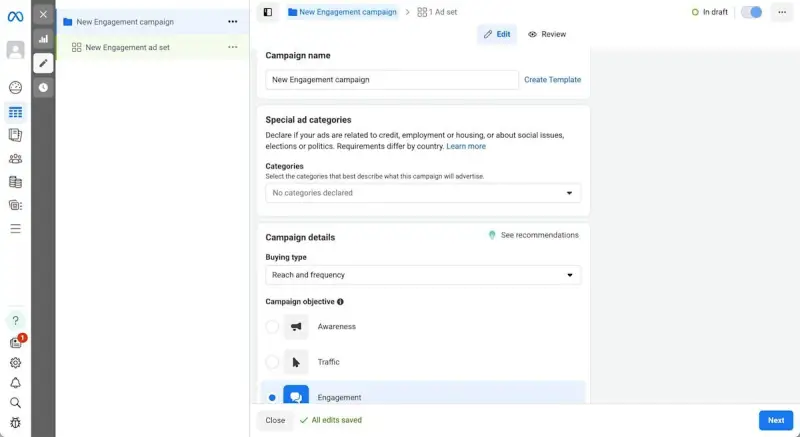Open the All tools hamburger menu
This screenshot has width=800, height=437.
(15, 228)
